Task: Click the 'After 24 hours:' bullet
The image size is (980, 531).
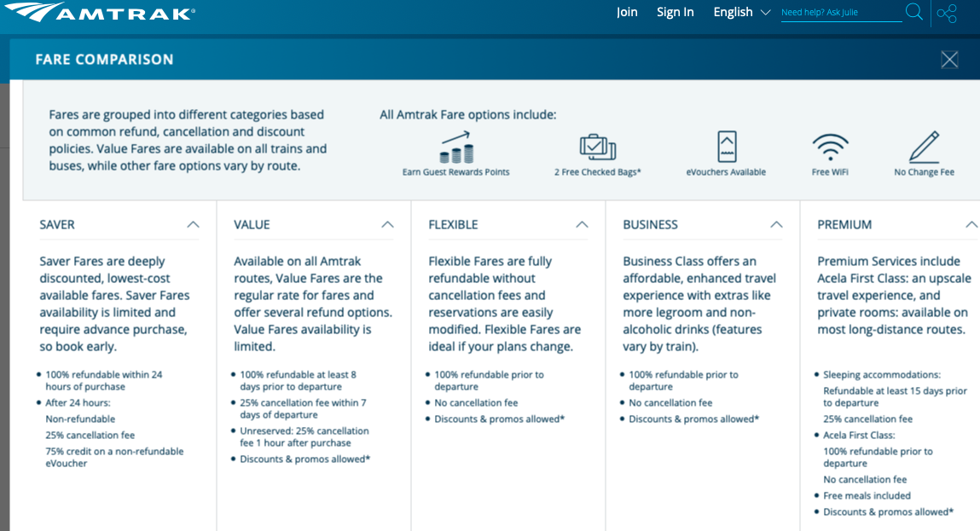Action: [78, 403]
